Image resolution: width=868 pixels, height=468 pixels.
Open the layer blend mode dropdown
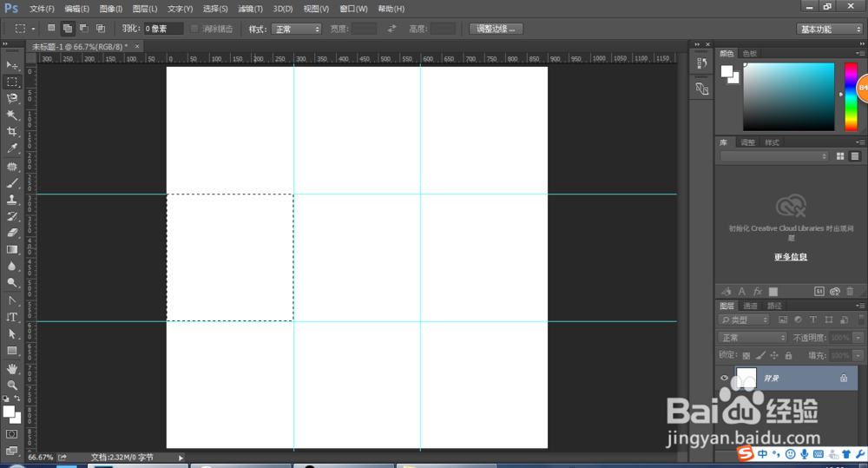753,337
